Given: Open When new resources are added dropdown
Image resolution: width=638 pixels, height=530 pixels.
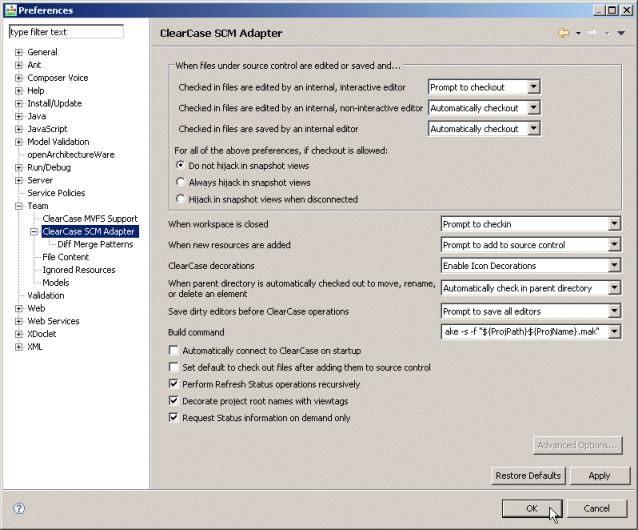Looking at the screenshot, I should tap(531, 244).
